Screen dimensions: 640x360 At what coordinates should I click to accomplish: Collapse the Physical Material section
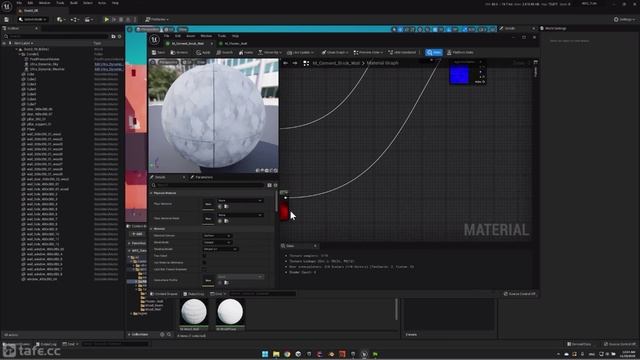pos(151,193)
